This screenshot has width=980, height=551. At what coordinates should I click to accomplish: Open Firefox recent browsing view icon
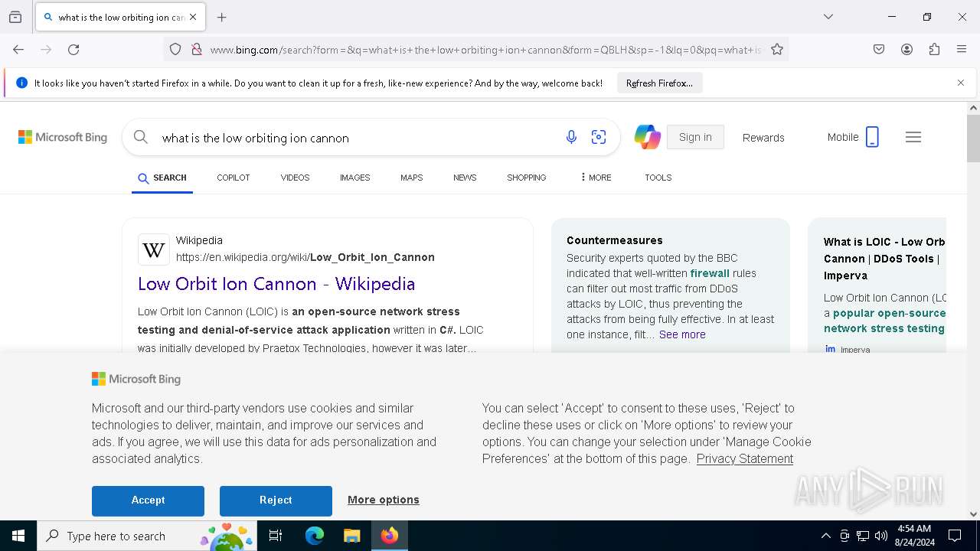15,17
